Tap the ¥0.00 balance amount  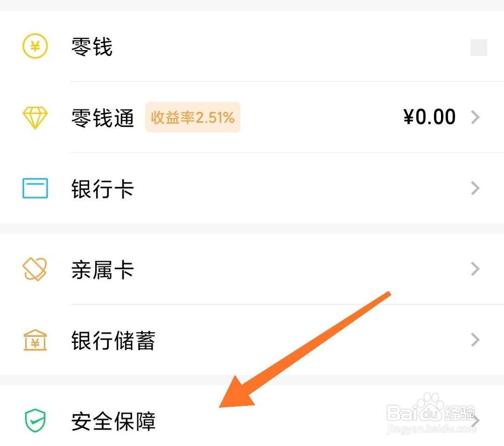pos(429,117)
